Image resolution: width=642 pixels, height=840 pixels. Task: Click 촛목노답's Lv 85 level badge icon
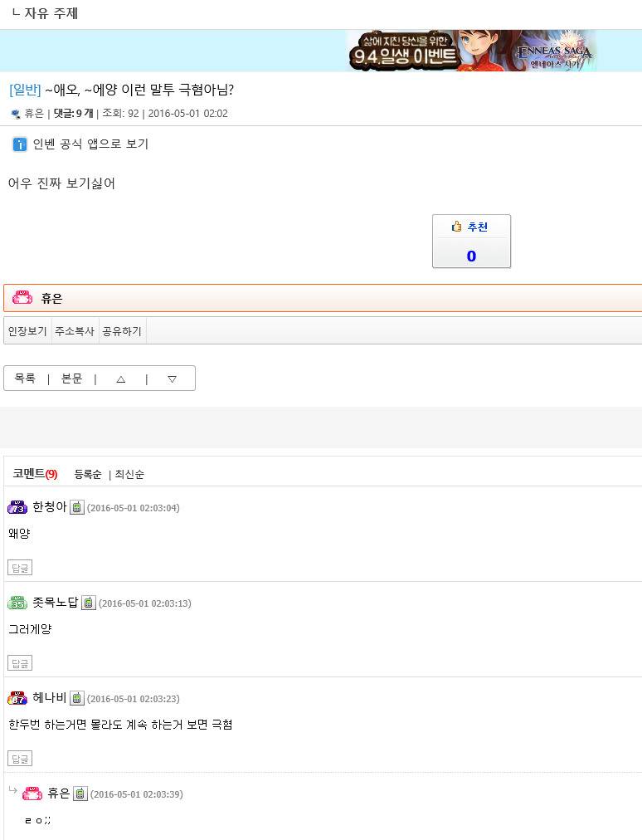17,602
